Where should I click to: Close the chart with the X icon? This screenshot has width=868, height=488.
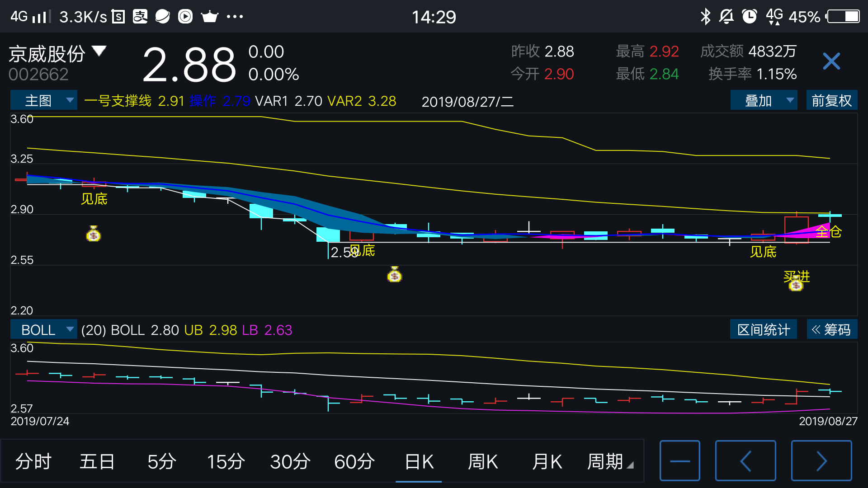coord(831,61)
